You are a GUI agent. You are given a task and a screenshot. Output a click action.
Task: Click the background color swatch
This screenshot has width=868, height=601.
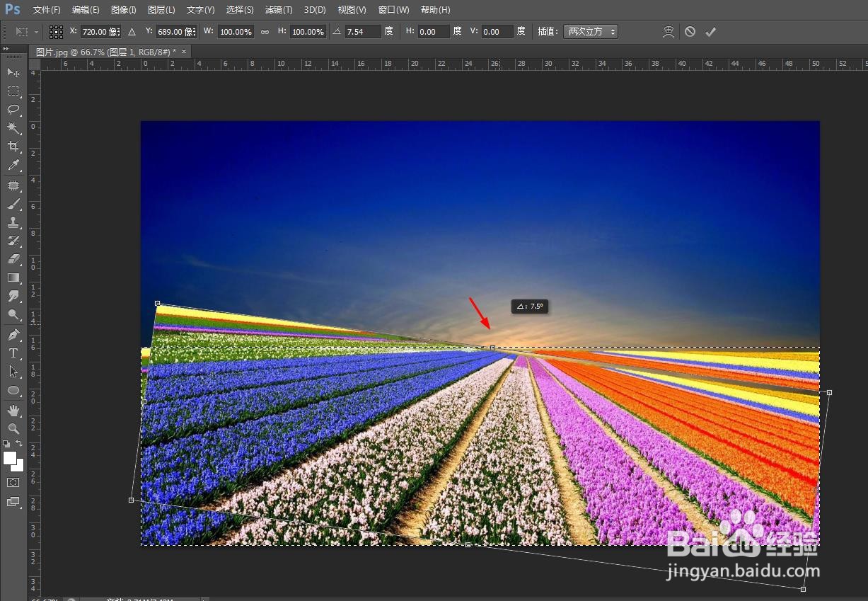(x=20, y=467)
